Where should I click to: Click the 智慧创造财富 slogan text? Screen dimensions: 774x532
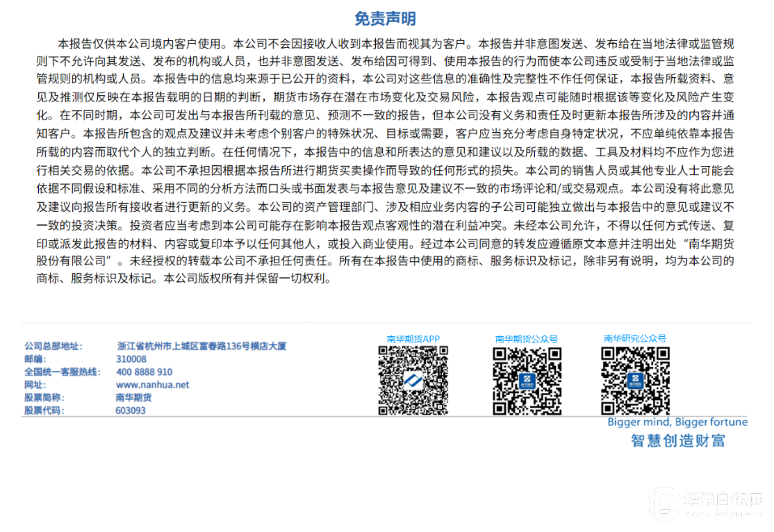click(x=677, y=441)
